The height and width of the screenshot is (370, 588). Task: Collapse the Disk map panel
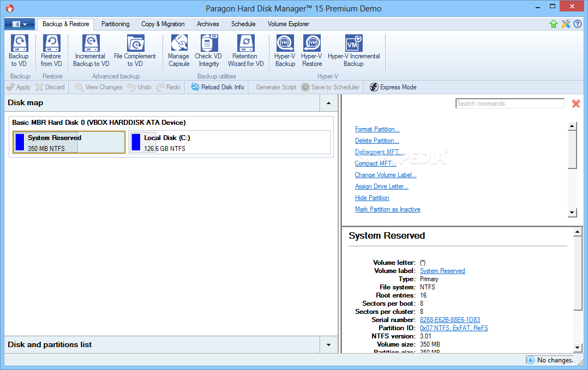pyautogui.click(x=329, y=103)
